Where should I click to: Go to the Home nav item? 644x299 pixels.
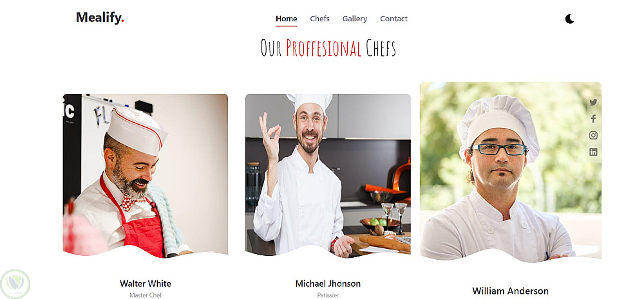click(287, 19)
